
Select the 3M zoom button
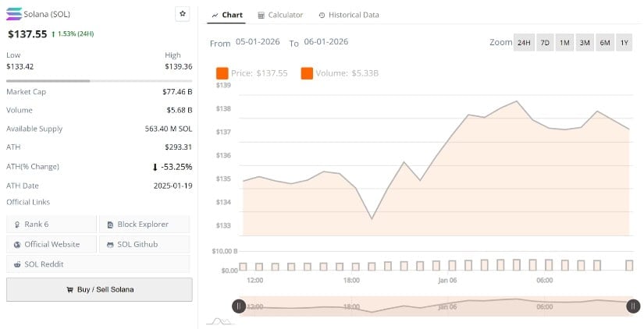coord(585,43)
